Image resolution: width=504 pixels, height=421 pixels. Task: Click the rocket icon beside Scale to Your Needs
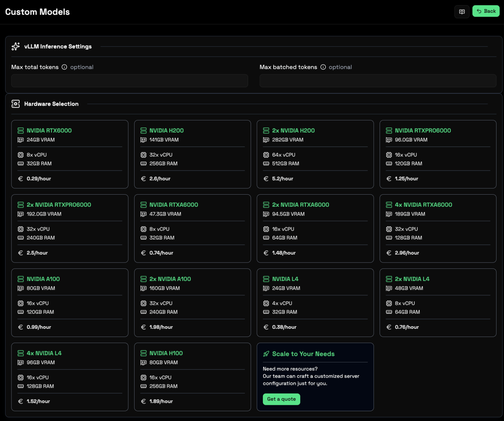pyautogui.click(x=266, y=354)
